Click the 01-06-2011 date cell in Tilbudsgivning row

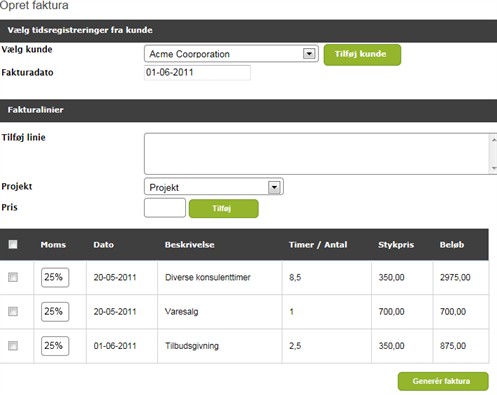[122, 346]
